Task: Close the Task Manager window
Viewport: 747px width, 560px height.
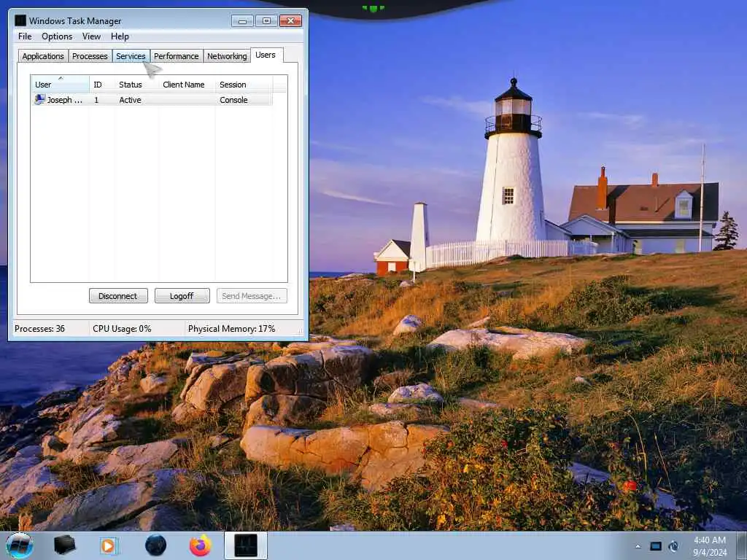Action: (x=290, y=21)
